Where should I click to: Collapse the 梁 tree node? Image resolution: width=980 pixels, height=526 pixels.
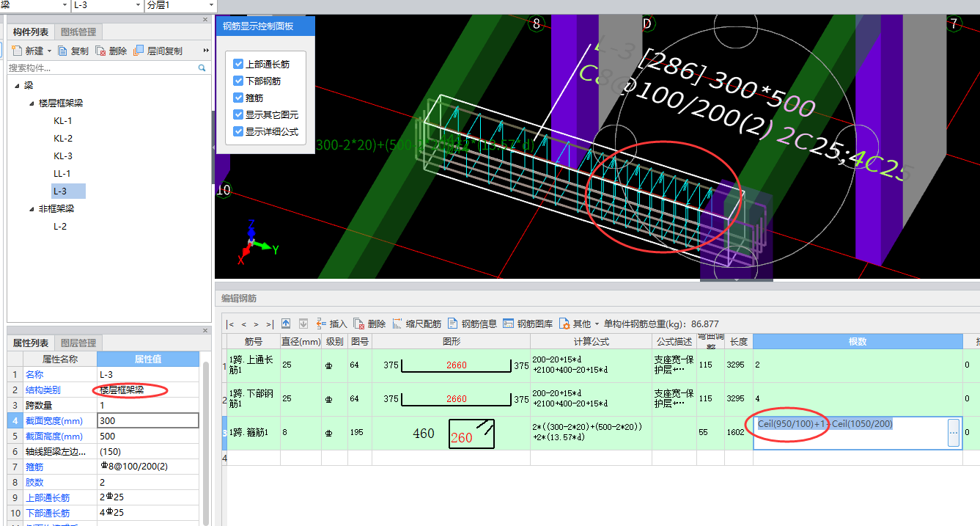[x=17, y=85]
